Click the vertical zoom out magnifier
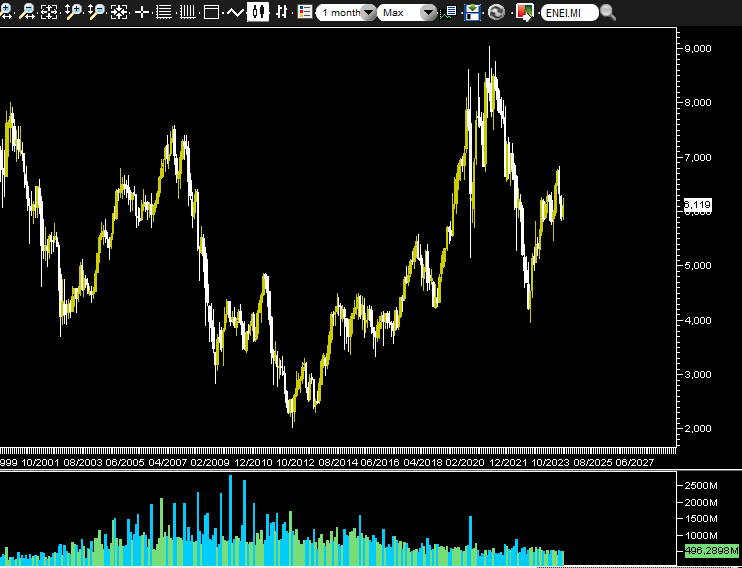This screenshot has width=742, height=568. [96, 12]
